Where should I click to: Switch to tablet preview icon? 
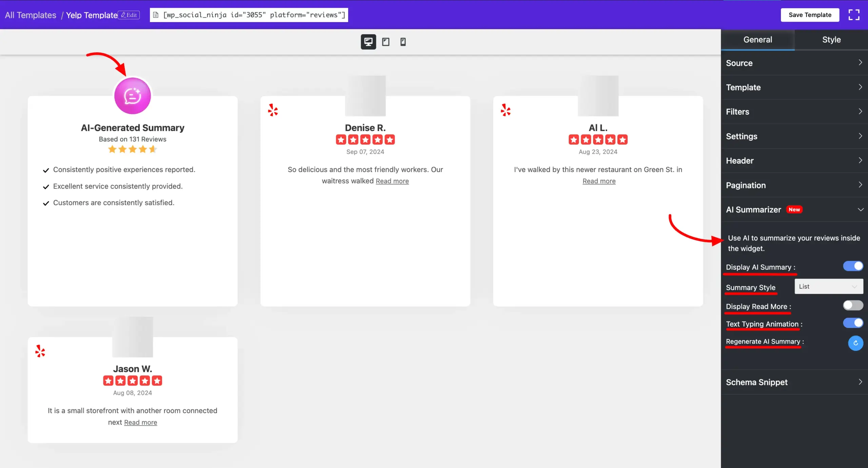386,42
